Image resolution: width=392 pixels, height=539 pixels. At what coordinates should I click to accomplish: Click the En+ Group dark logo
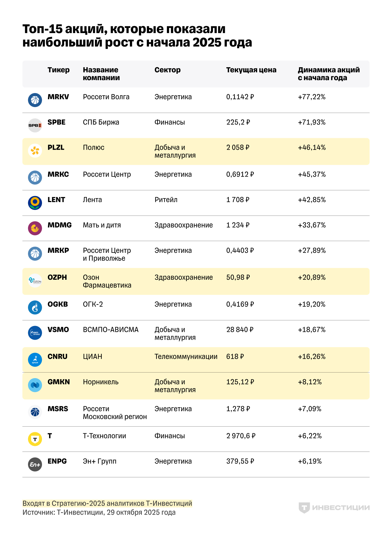pos(35,464)
